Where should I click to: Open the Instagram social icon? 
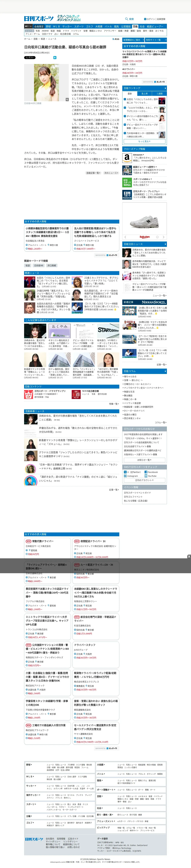[125, 476]
